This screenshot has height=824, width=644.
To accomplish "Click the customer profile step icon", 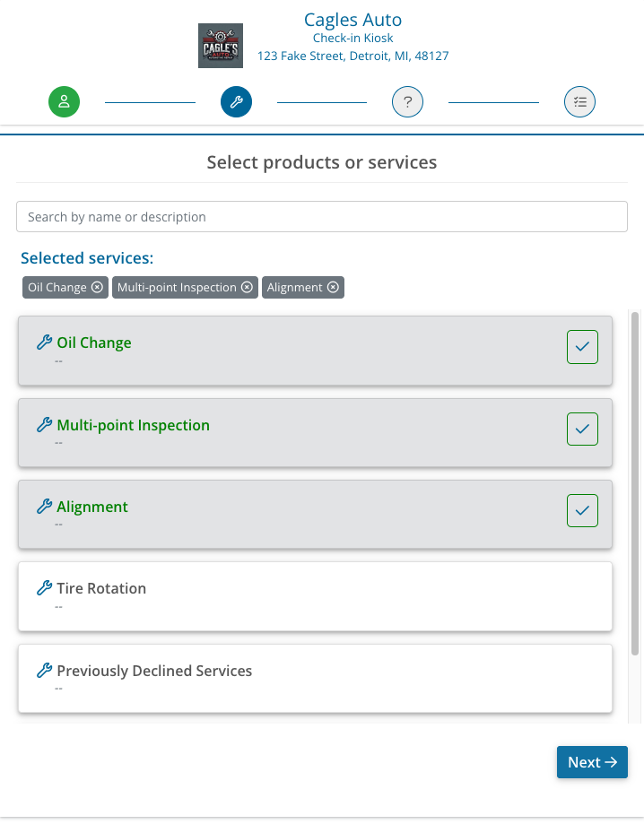I will point(65,102).
